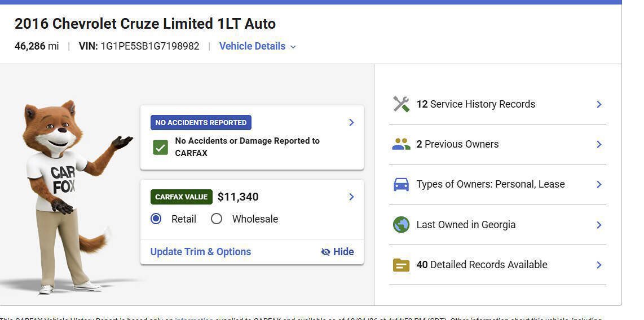Open chevron for Types of Owners row

(x=599, y=185)
